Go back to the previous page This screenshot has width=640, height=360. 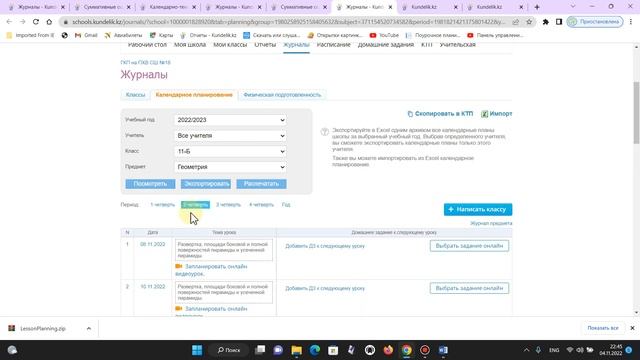[x=9, y=22]
